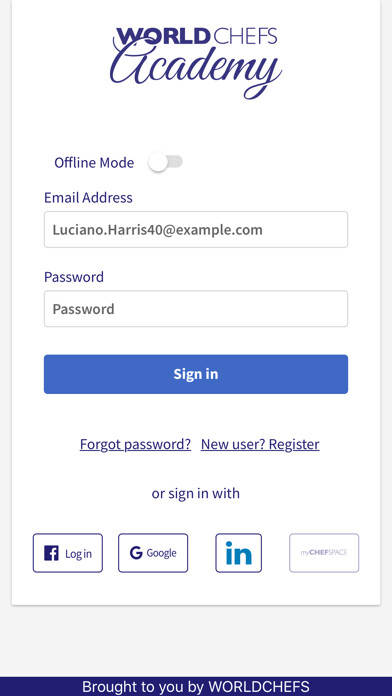This screenshot has width=392, height=696.
Task: Click the cursive Academy script logo
Action: (196, 71)
